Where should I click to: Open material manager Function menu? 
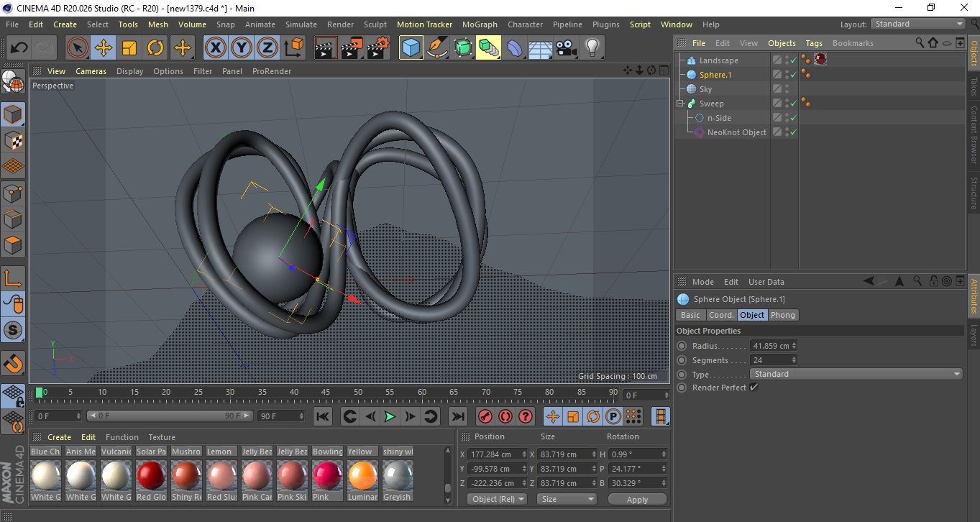tap(122, 437)
